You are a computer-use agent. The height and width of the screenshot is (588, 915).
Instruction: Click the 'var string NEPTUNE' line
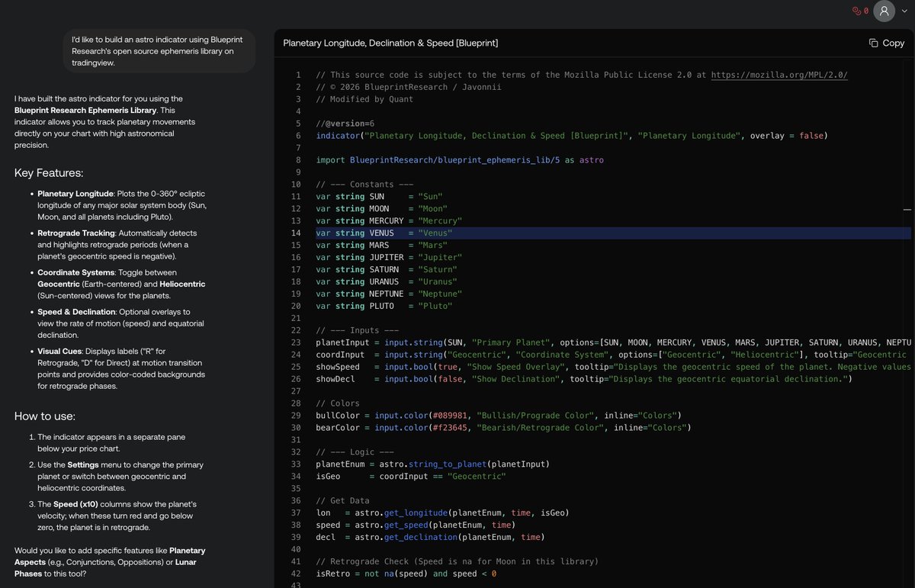pos(389,294)
